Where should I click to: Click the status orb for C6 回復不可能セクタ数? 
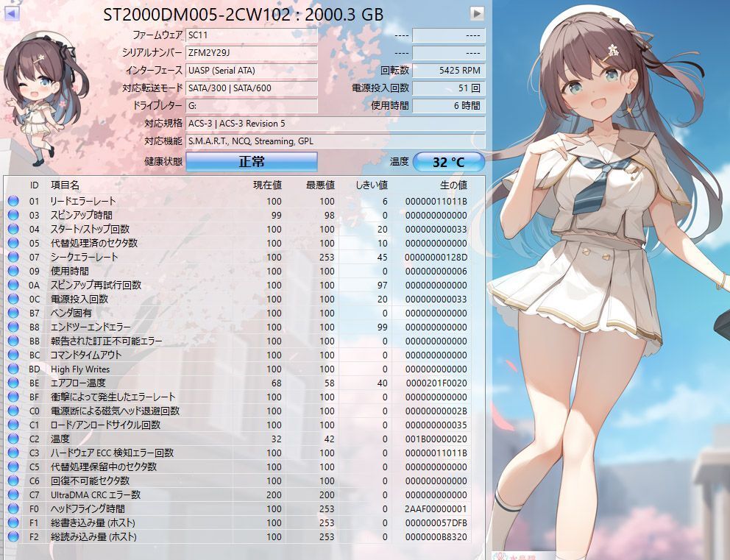tap(13, 481)
